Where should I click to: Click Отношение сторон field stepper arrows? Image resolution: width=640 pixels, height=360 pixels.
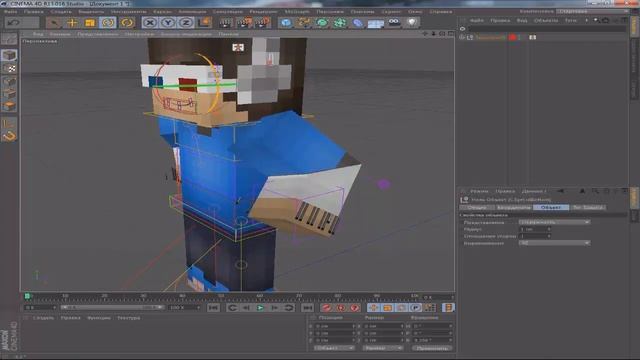tap(549, 236)
